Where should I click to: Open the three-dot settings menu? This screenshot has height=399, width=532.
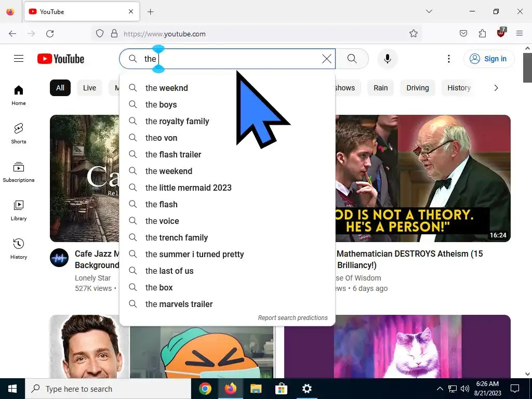(x=449, y=59)
